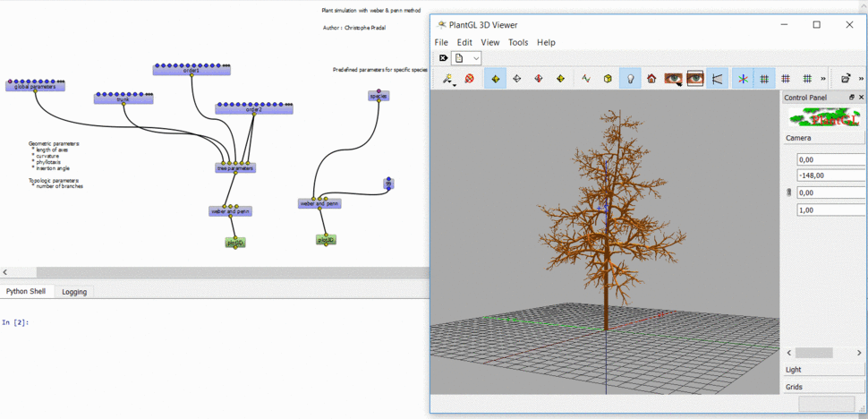Image resolution: width=868 pixels, height=419 pixels.
Task: Click the Control Panel horizontal scrollbar
Action: (824, 353)
